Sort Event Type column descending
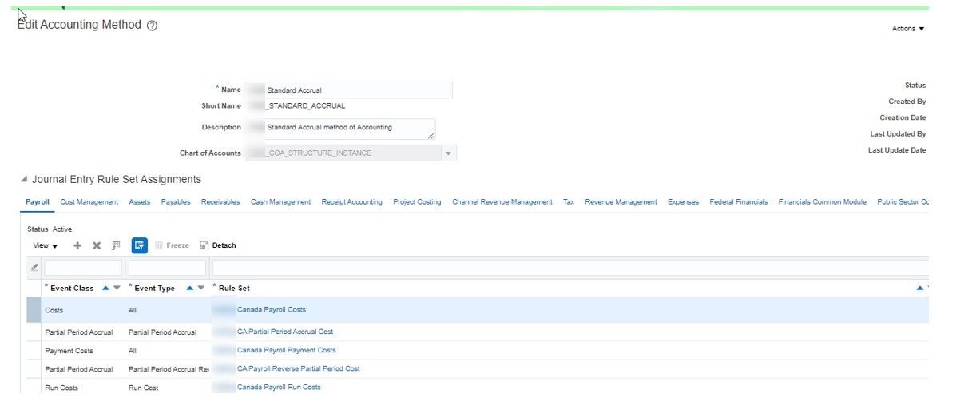Viewport: 980px width, 410px height. pos(201,289)
